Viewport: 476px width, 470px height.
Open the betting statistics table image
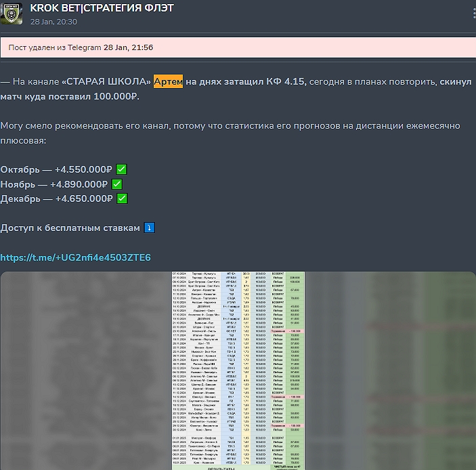tap(238, 370)
